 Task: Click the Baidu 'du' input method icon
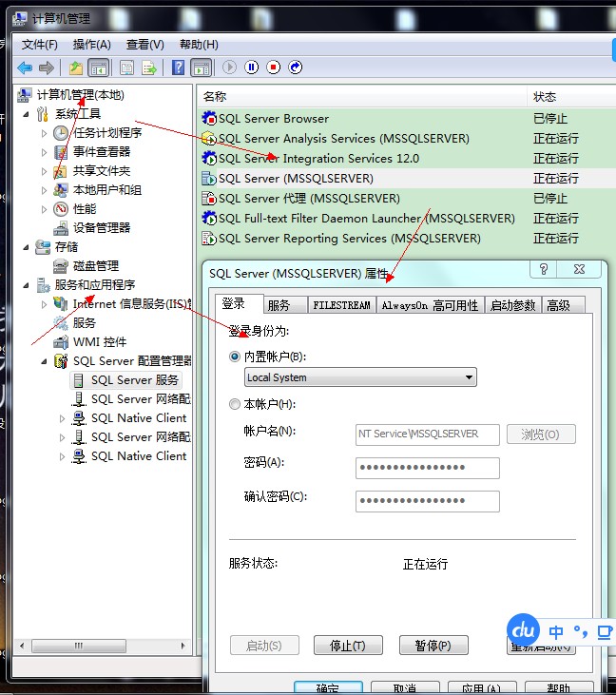[523, 630]
